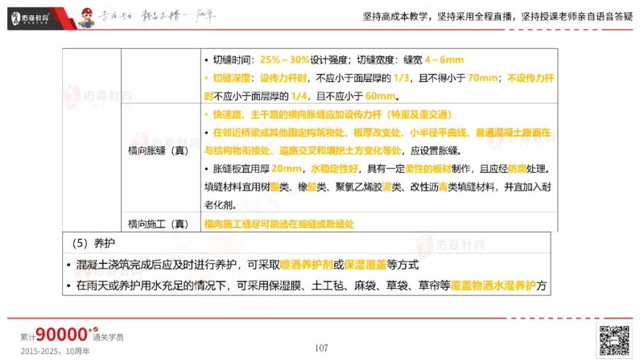Click the footer text 通关学员
Viewport: 644px width, 362px height.
pos(108,337)
